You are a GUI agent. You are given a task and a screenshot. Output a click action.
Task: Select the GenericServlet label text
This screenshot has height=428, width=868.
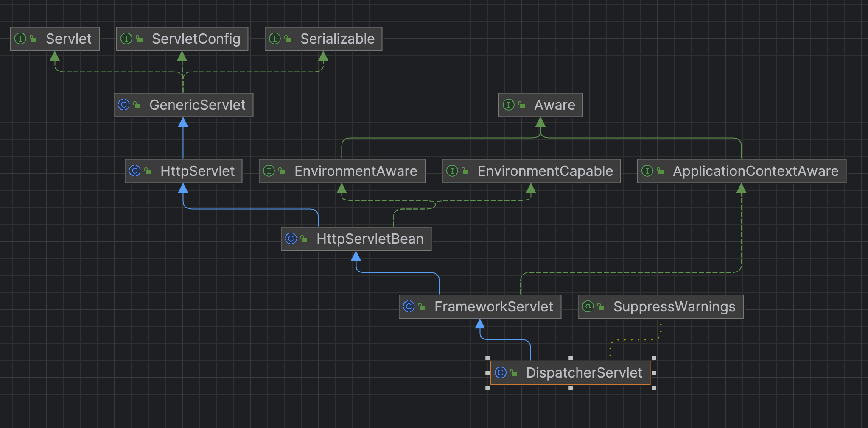click(x=197, y=105)
